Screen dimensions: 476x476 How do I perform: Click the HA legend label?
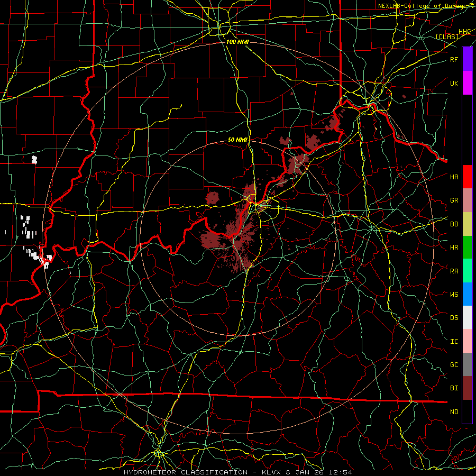point(454,177)
